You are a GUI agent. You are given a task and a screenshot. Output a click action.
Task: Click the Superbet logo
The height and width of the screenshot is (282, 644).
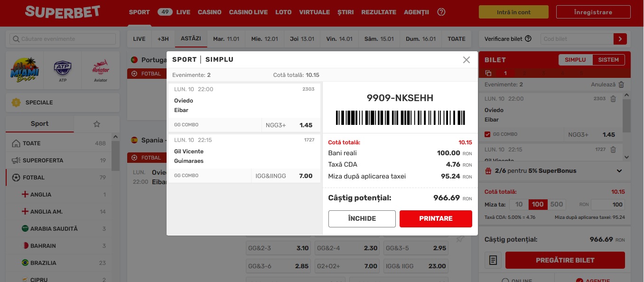(x=63, y=12)
